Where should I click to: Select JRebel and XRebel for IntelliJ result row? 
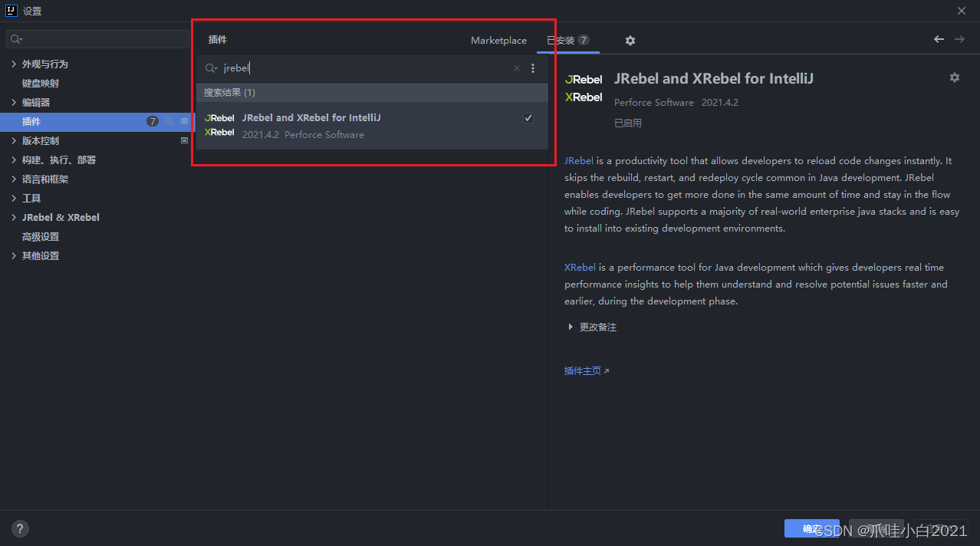pos(372,126)
